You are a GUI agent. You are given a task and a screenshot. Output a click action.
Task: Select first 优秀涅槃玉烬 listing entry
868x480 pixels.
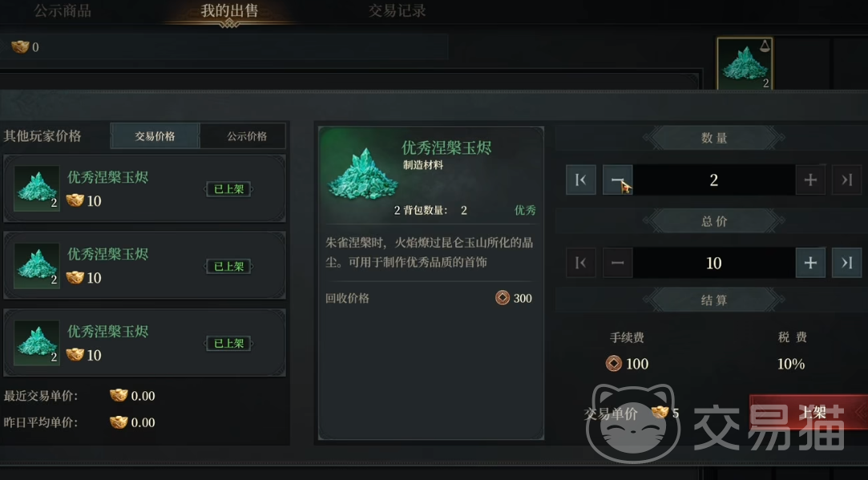[144, 189]
